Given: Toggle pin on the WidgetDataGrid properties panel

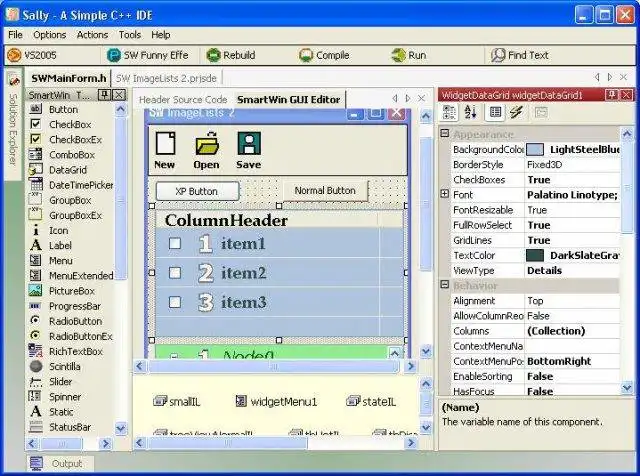Looking at the screenshot, I should click(x=611, y=95).
